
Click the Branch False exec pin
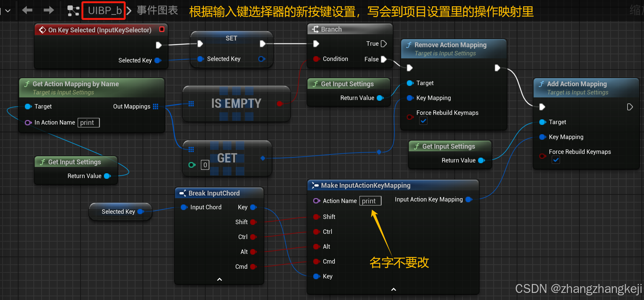click(x=384, y=59)
